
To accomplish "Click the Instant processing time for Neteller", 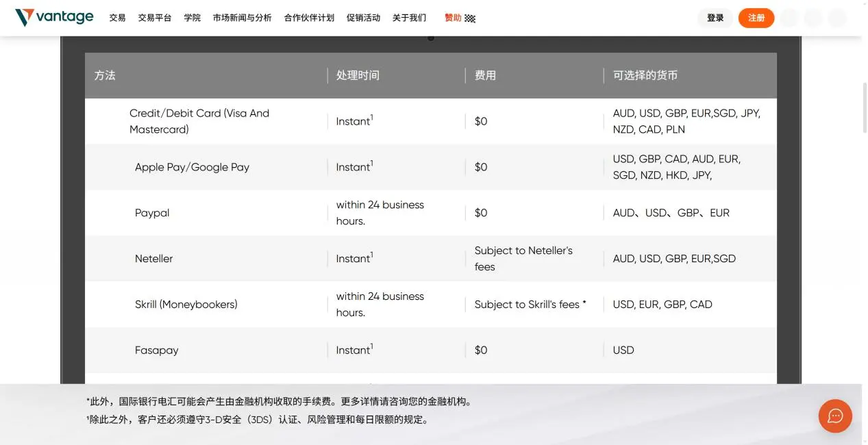I will tap(354, 258).
